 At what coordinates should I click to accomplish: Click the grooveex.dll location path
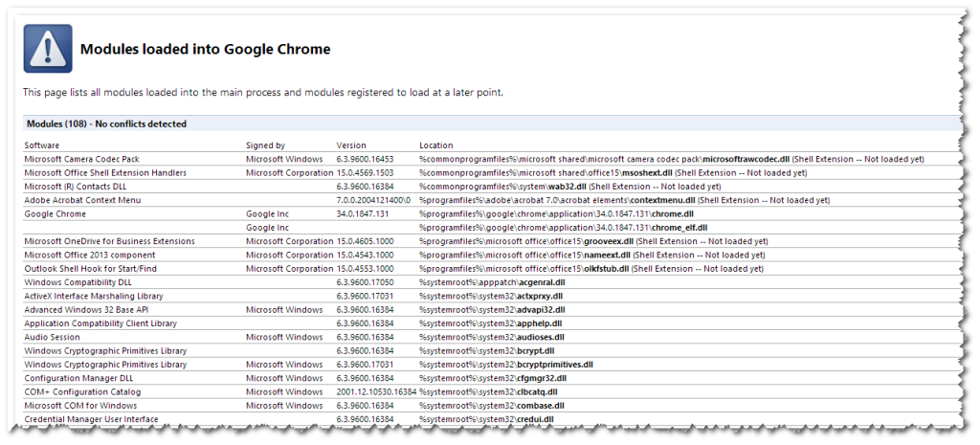[593, 241]
